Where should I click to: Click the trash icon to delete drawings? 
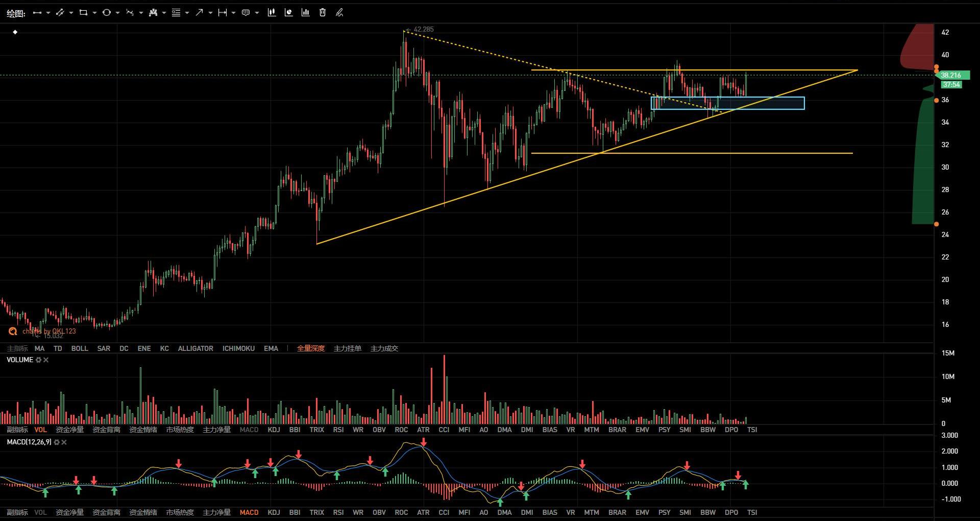(x=323, y=13)
